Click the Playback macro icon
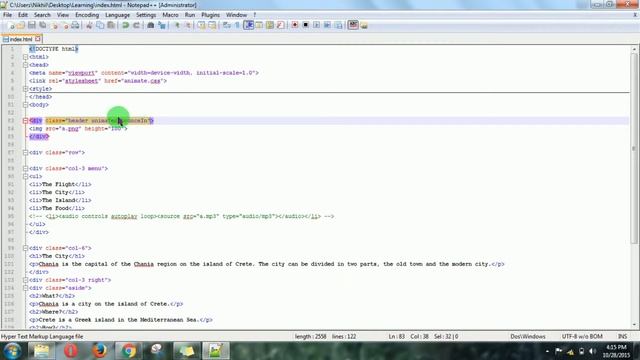This screenshot has height=360, width=640. (x=316, y=25)
